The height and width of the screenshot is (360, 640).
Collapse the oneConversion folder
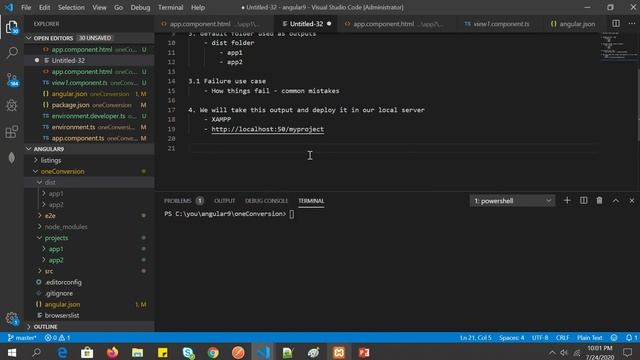click(89, 171)
